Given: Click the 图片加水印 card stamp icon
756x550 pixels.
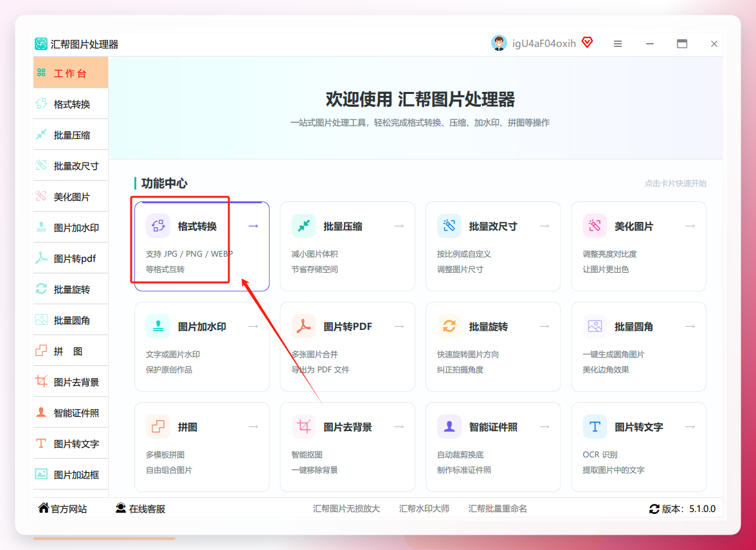Looking at the screenshot, I should (158, 326).
